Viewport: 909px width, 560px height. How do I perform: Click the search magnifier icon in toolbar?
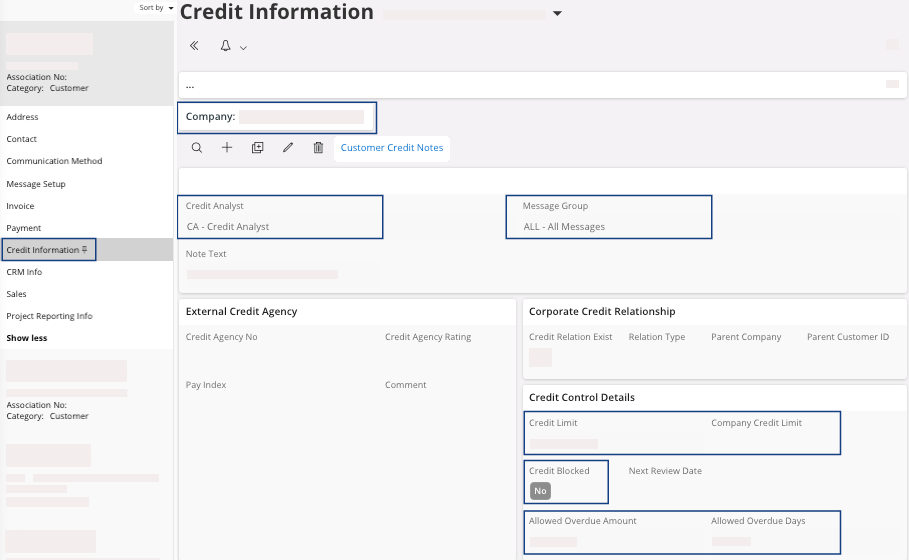197,148
